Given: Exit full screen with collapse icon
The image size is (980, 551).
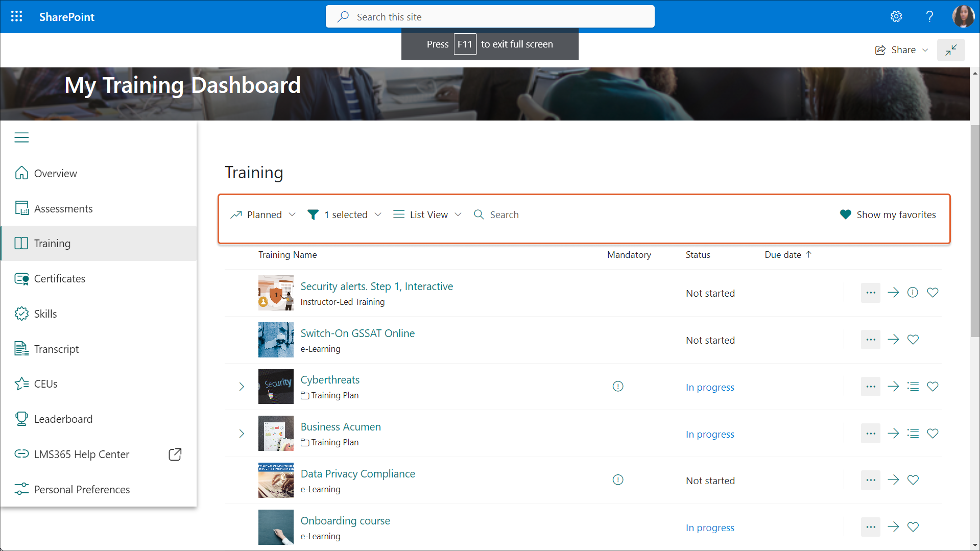Looking at the screenshot, I should [950, 50].
